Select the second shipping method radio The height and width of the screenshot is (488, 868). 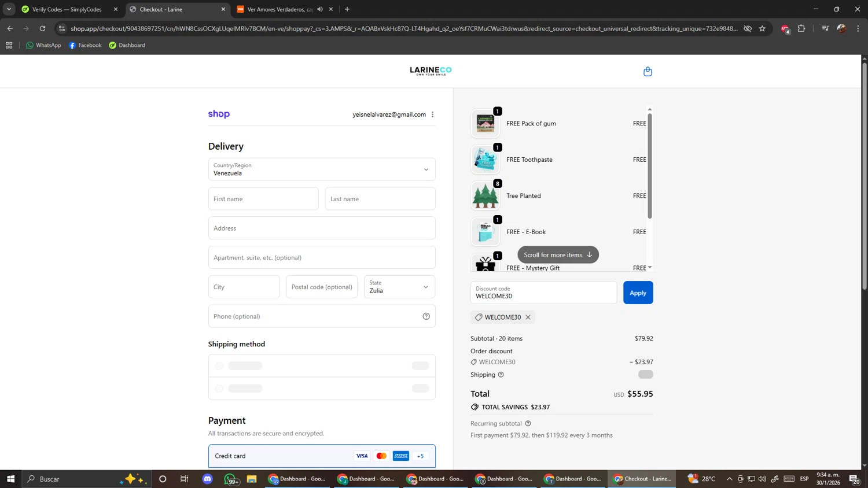219,389
